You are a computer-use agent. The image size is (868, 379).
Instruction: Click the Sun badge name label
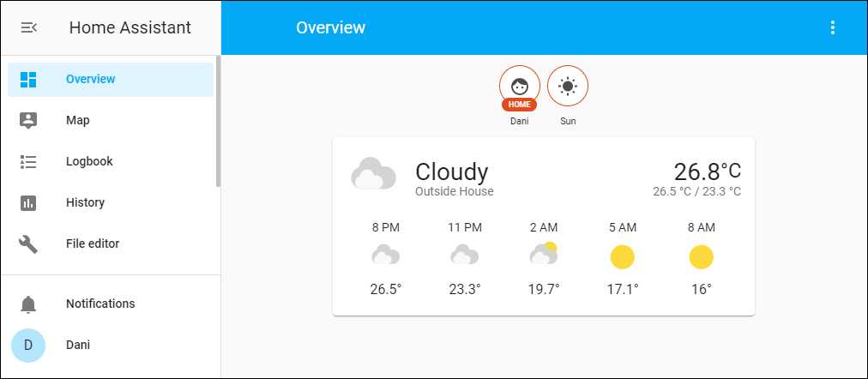coord(568,121)
